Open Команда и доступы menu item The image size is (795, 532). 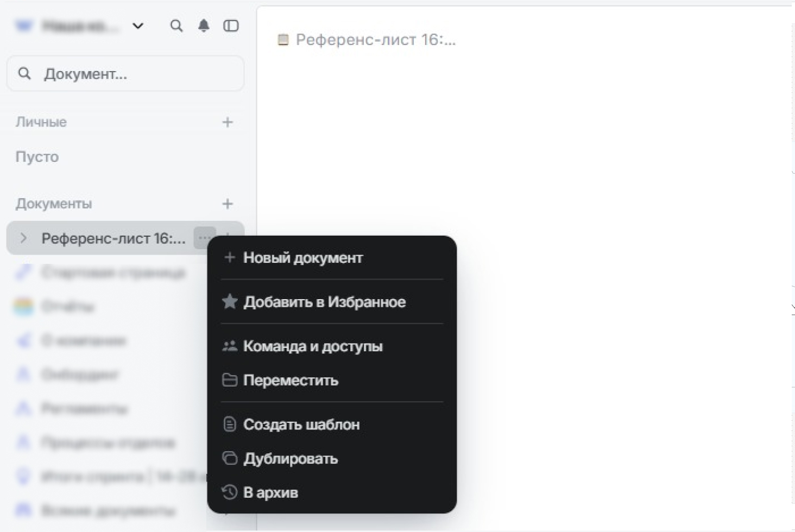(332, 346)
